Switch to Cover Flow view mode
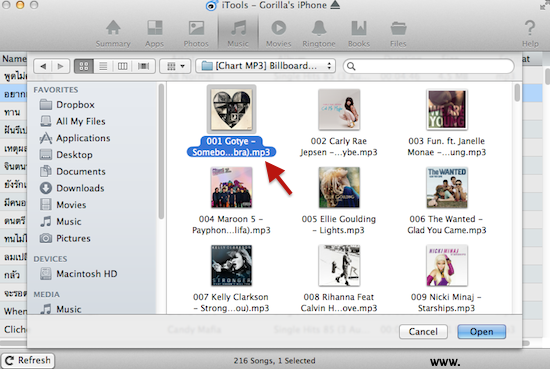The width and height of the screenshot is (550, 369). [143, 66]
